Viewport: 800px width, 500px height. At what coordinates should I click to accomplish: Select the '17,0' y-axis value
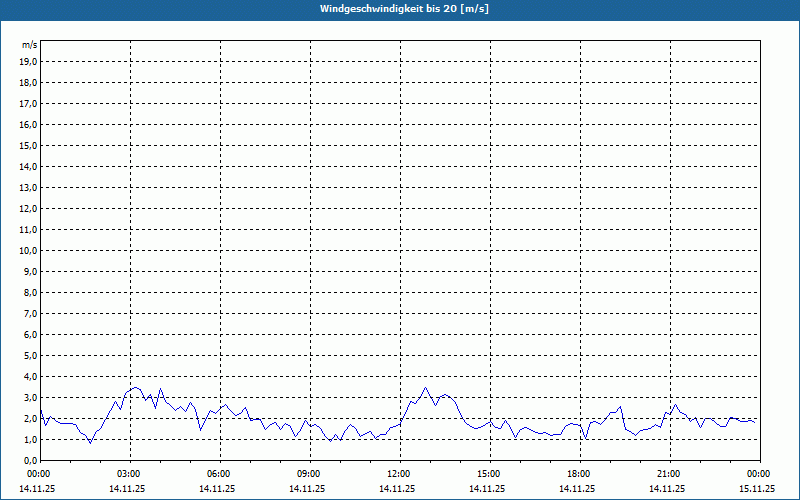pyautogui.click(x=28, y=104)
